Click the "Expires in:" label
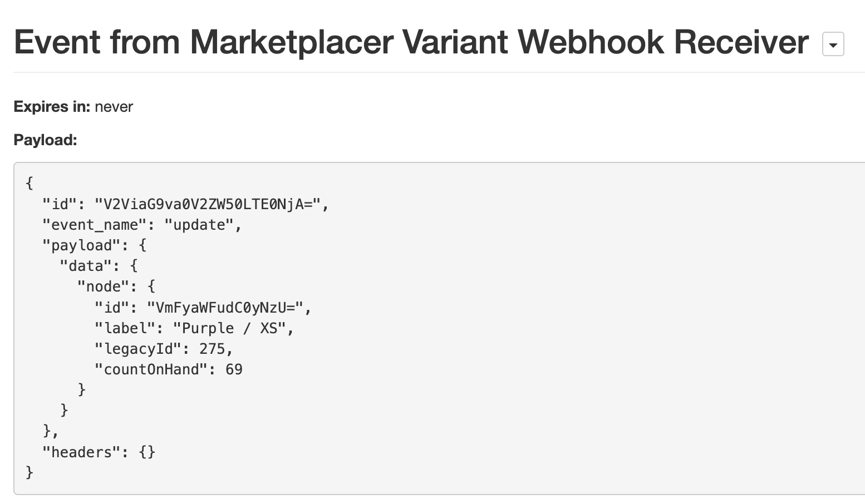This screenshot has height=504, width=865. pyautogui.click(x=52, y=107)
